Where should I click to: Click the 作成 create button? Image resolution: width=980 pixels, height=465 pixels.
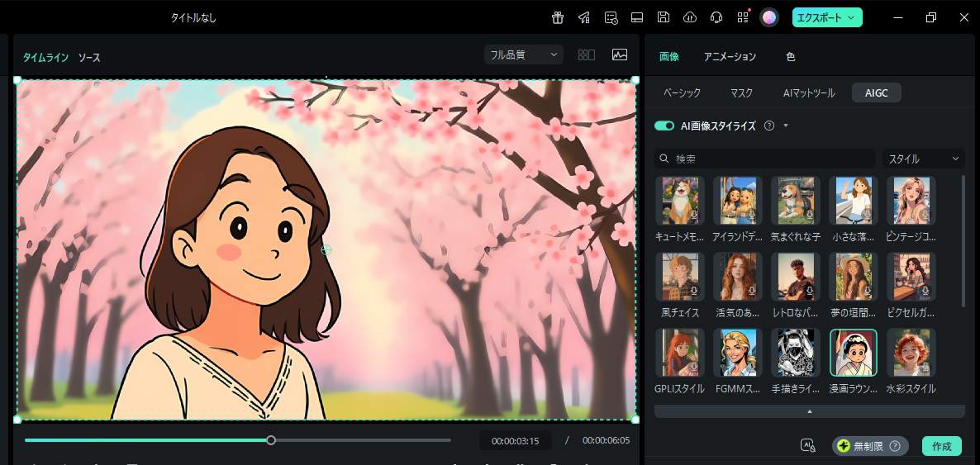pos(941,446)
